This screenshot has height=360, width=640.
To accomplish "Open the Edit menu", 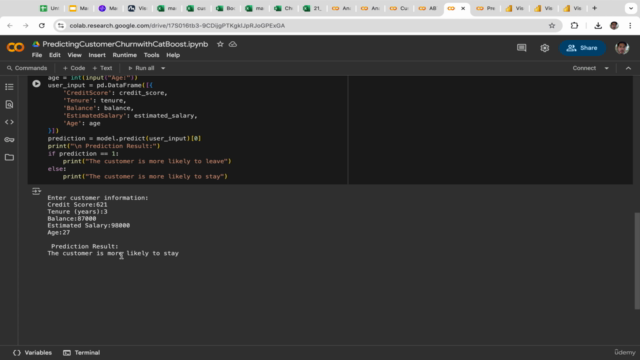I will [55, 55].
